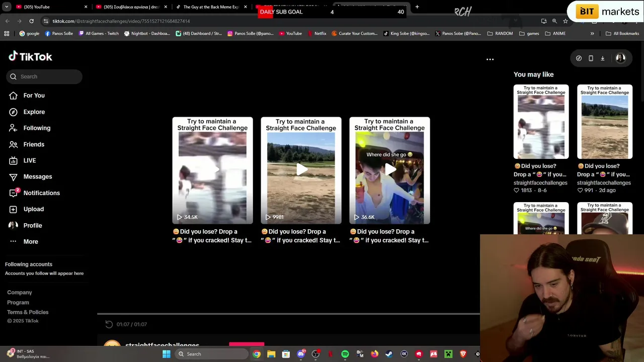
Task: Reload the page
Action: (31, 21)
